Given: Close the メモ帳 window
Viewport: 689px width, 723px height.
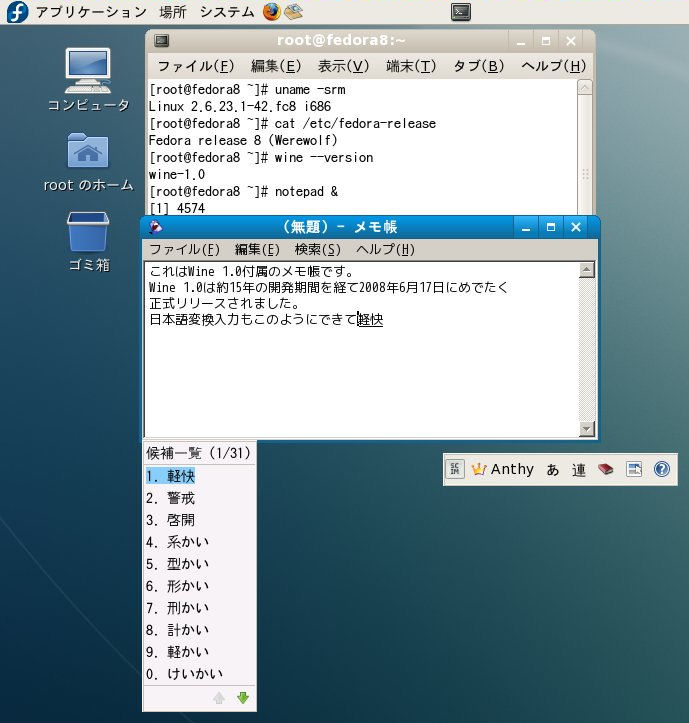Looking at the screenshot, I should tap(576, 227).
